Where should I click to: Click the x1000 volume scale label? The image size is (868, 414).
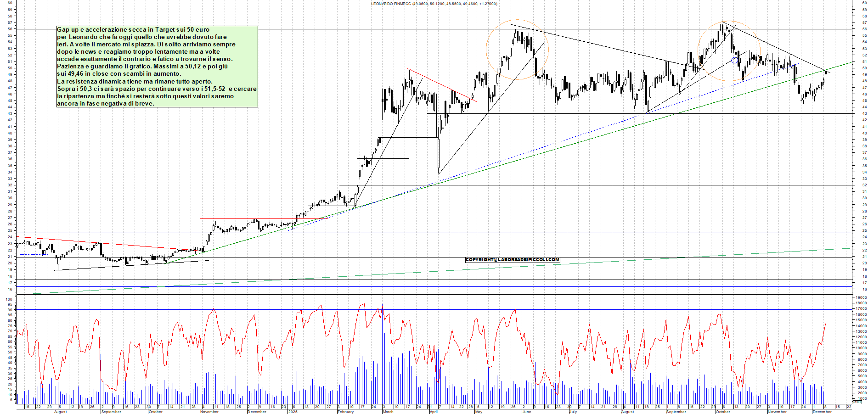(857, 402)
